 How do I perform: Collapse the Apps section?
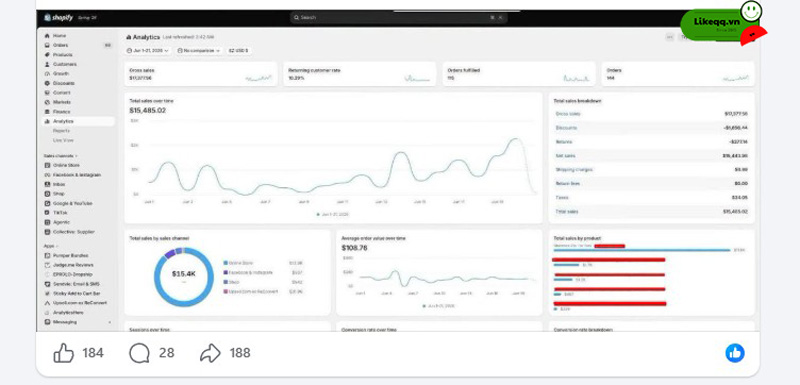click(51, 246)
